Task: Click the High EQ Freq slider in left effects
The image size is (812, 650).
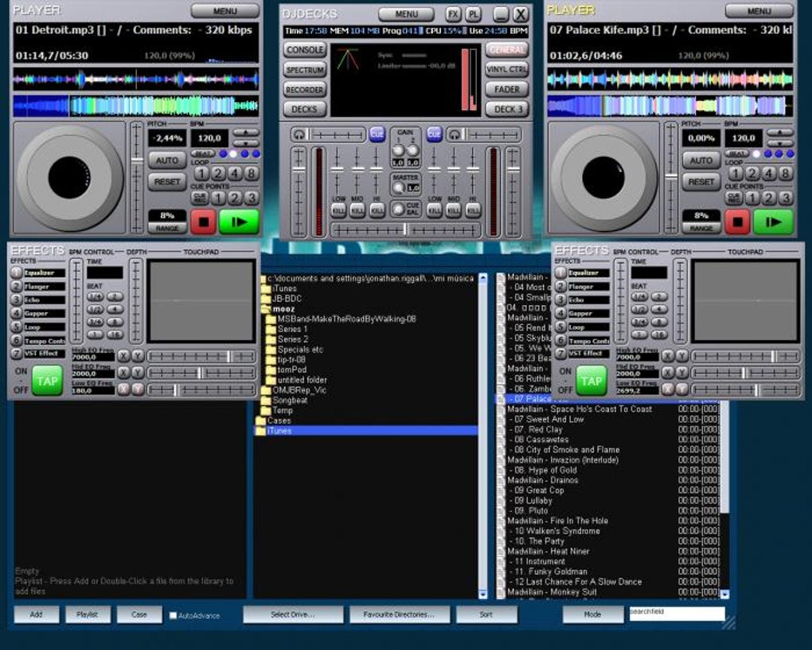Action: click(x=201, y=357)
